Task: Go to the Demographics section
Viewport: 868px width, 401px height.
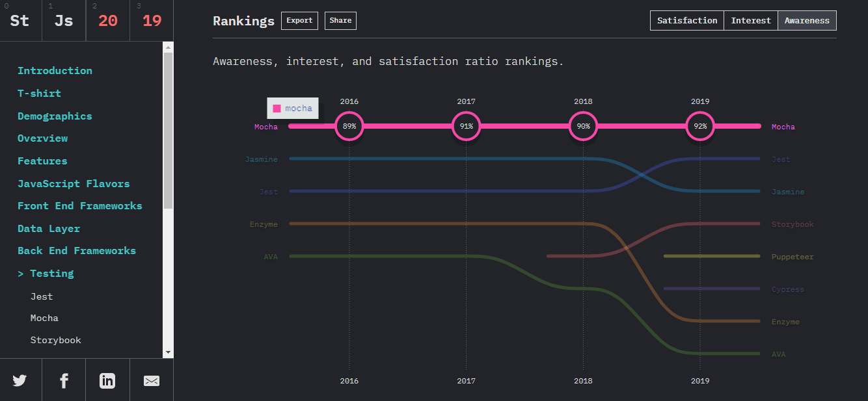Action: (55, 116)
